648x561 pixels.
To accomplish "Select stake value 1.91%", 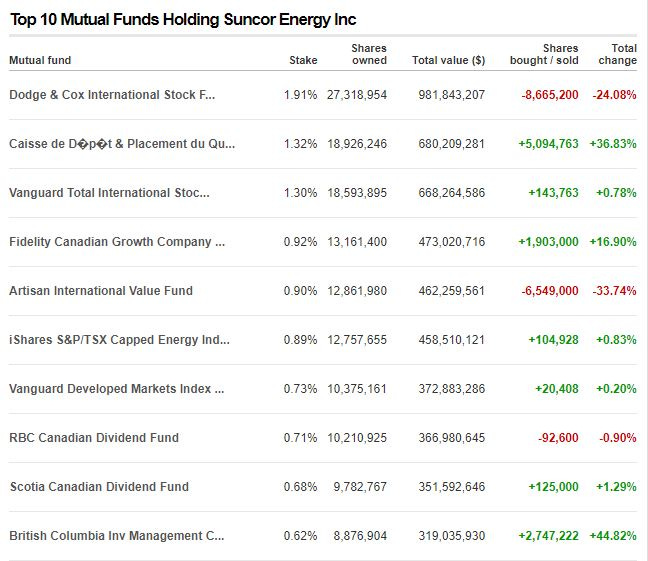I will (x=300, y=95).
